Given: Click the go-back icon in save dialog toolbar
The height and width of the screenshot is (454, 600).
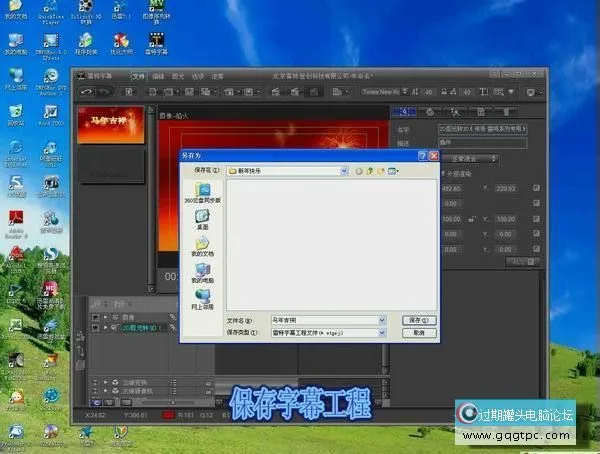Looking at the screenshot, I should [359, 171].
